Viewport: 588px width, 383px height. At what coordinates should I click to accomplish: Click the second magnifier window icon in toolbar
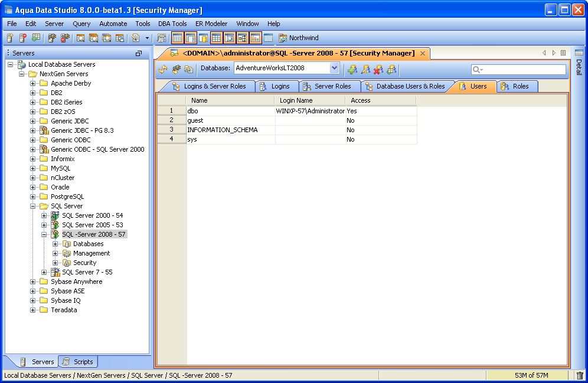[93, 38]
